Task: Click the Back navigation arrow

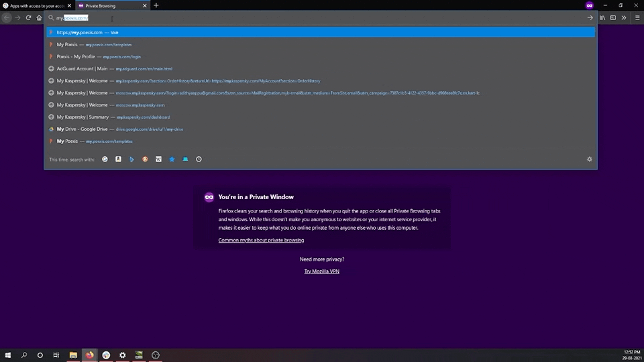Action: [7, 17]
